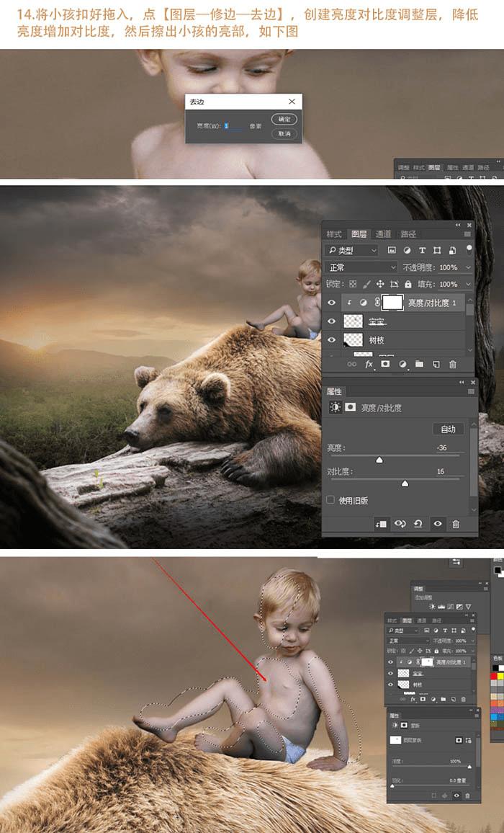Image resolution: width=504 pixels, height=833 pixels.
Task: Click mask link icon on 亮度/对比度 1 in large Layers panel
Action: [x=377, y=303]
